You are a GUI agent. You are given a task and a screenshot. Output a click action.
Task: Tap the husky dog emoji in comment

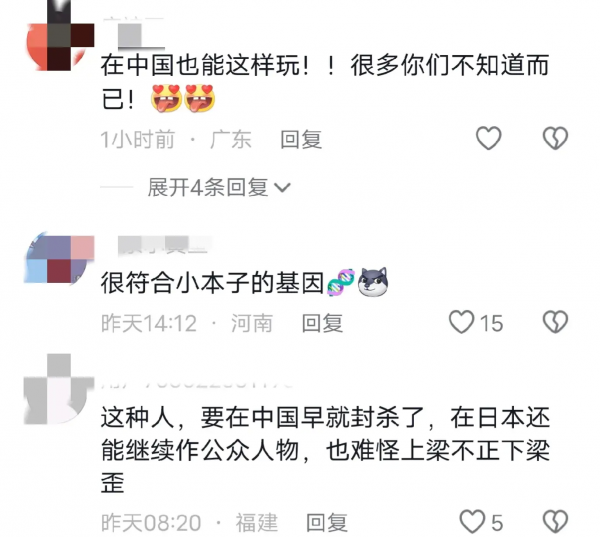click(373, 282)
